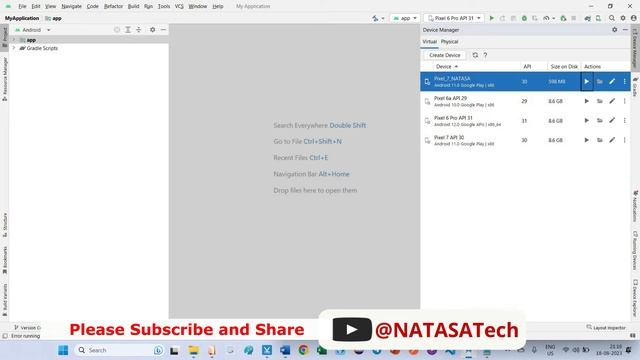
Task: Open Search Everywhere magnifier in toolbar
Action: [612, 18]
